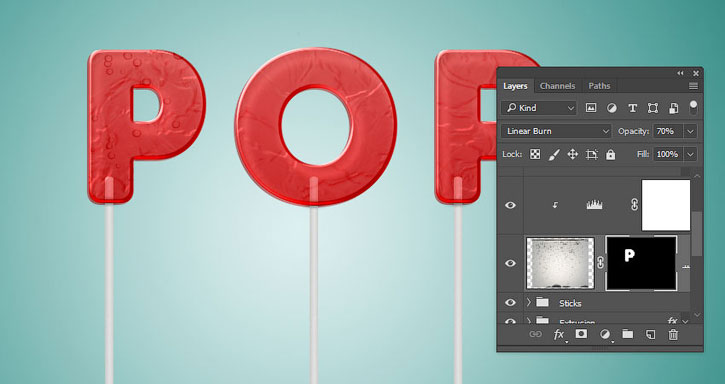The width and height of the screenshot is (725, 384).
Task: Hide the Sticks group
Action: pyautogui.click(x=510, y=303)
